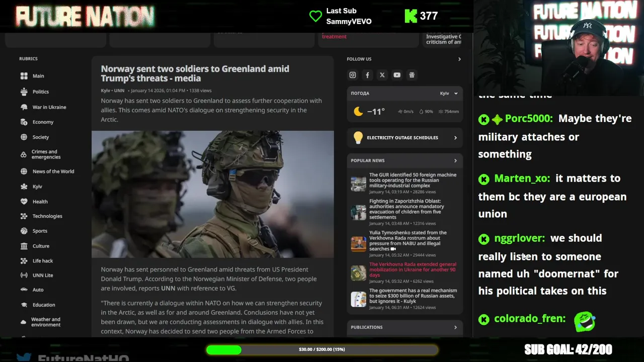Click the Education graduation cap icon
The width and height of the screenshot is (644, 362).
(x=24, y=305)
